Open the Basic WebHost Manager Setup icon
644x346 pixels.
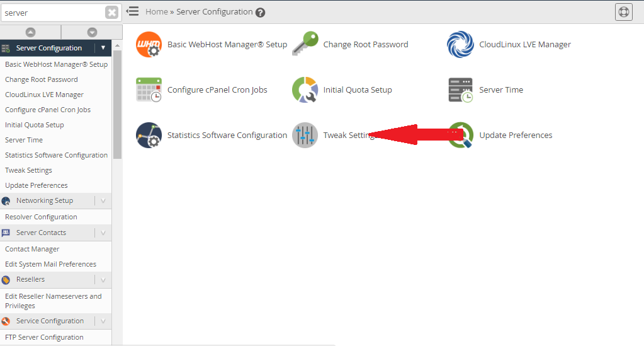point(149,45)
